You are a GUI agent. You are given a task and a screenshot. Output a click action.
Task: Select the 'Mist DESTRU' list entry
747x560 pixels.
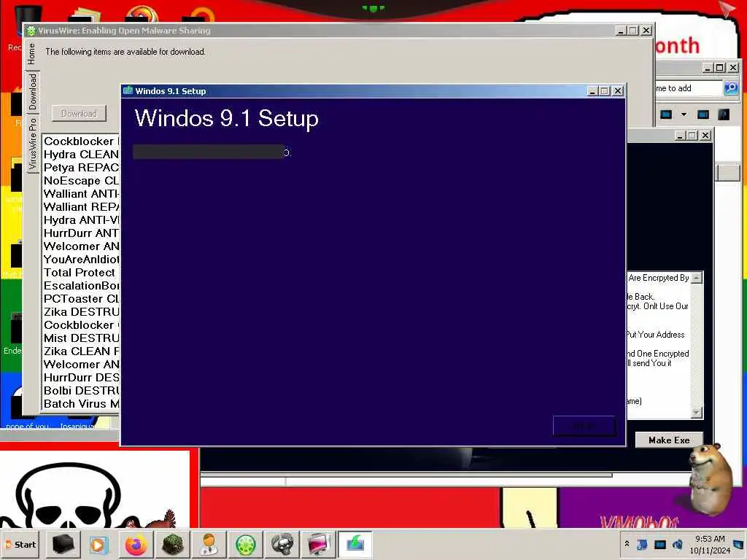tap(81, 338)
